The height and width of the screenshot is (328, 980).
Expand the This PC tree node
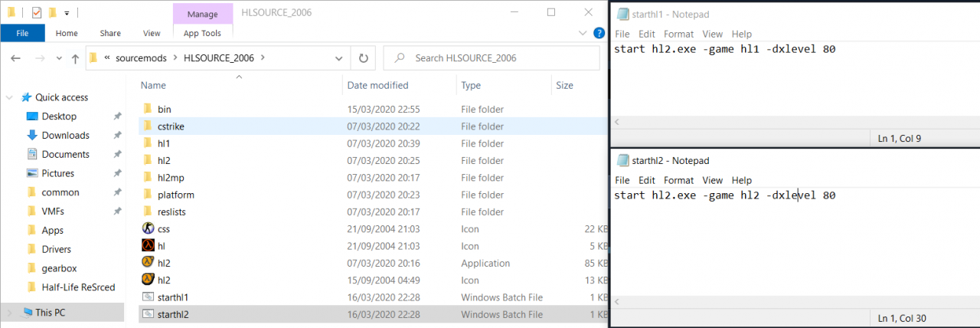[9, 312]
